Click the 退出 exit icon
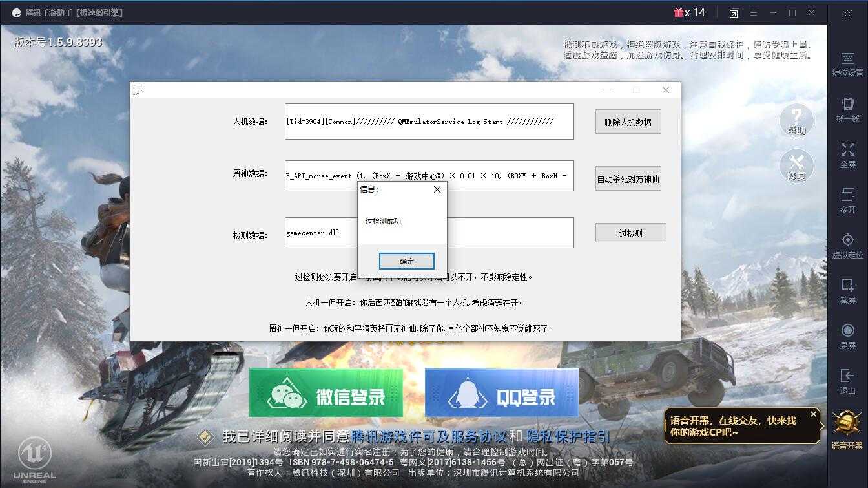868x488 pixels. click(847, 381)
